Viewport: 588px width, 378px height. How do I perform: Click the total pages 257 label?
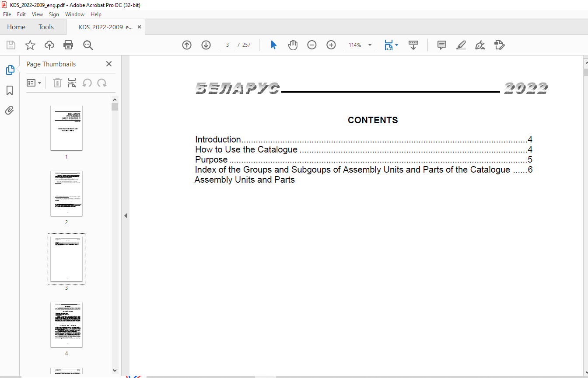click(246, 45)
